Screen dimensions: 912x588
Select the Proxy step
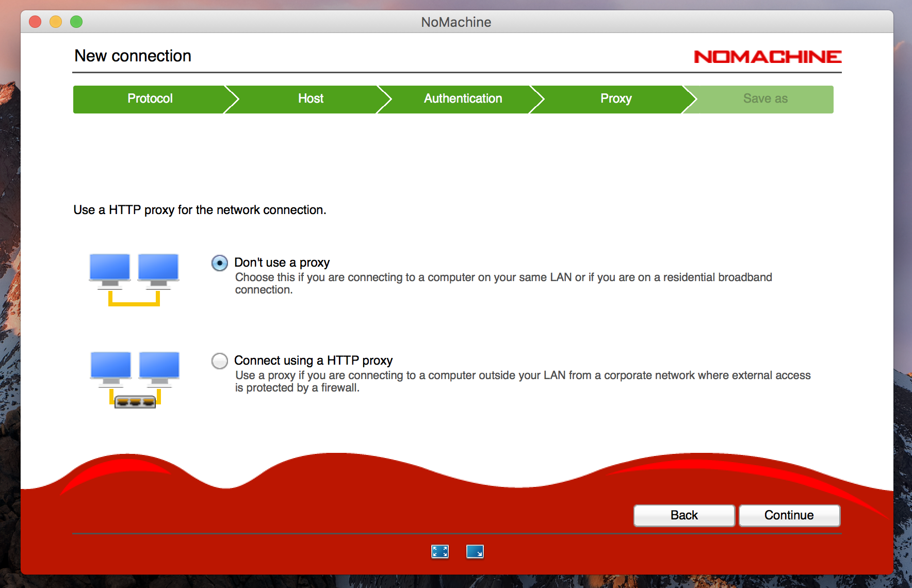click(615, 99)
